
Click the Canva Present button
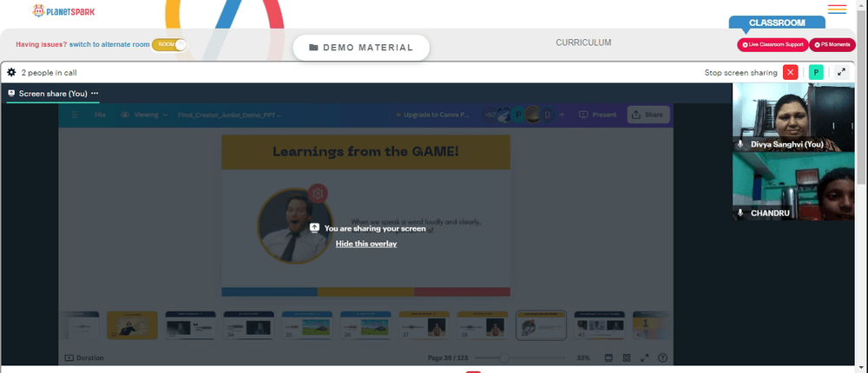[x=597, y=115]
